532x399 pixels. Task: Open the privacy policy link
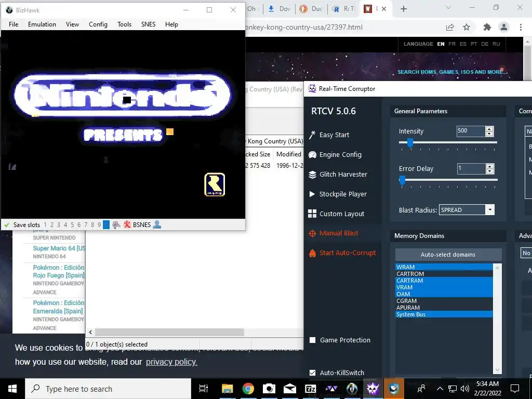(x=171, y=362)
